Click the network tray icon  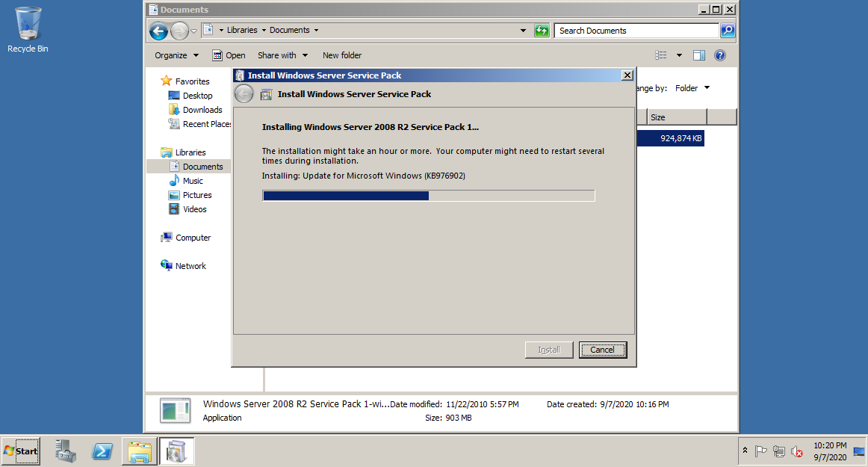click(779, 451)
